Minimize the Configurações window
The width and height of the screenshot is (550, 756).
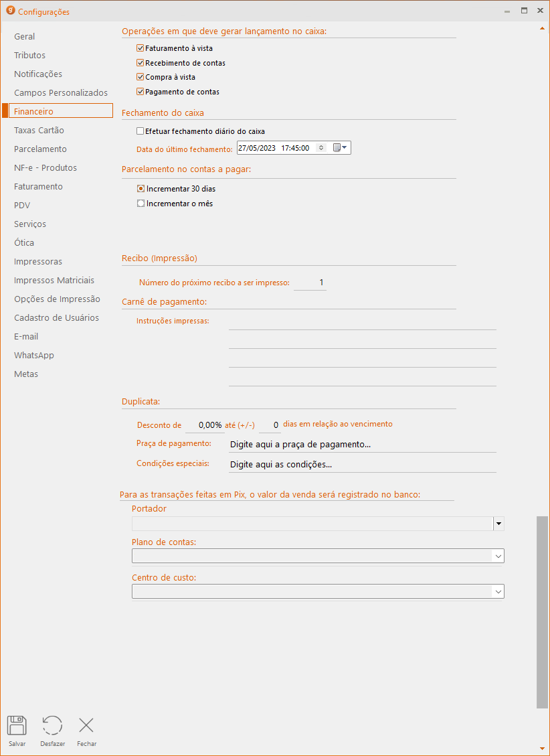(x=507, y=11)
